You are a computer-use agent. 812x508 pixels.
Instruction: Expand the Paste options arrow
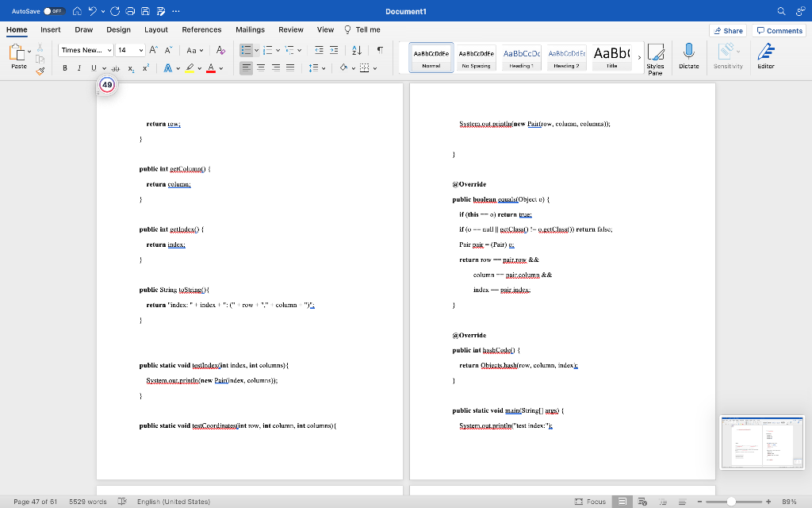(x=29, y=52)
